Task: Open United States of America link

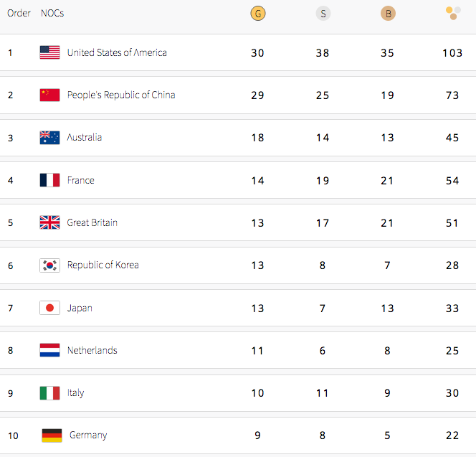Action: coord(117,52)
